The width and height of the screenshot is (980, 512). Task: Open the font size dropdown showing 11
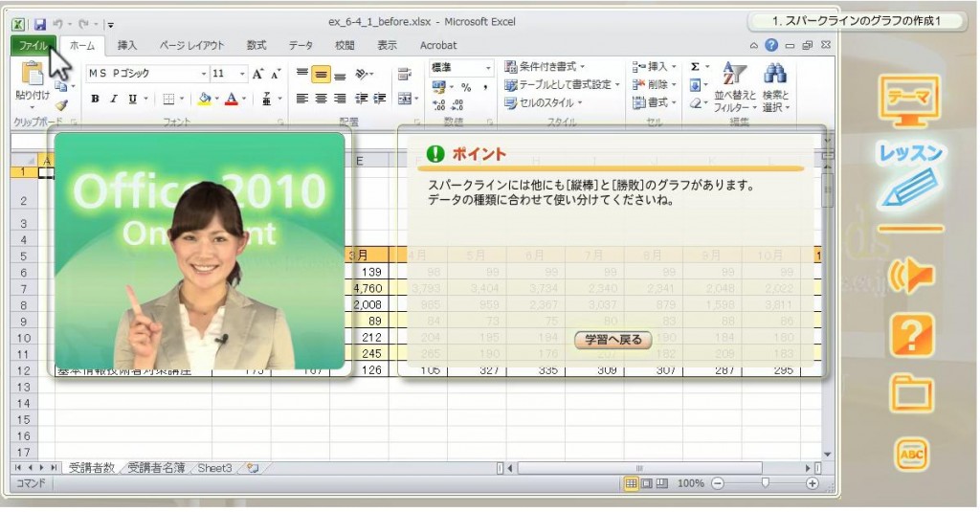242,74
